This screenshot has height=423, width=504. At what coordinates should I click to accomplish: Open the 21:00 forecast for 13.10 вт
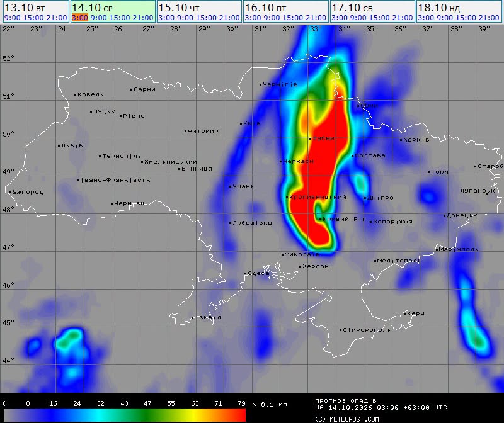[x=57, y=18]
